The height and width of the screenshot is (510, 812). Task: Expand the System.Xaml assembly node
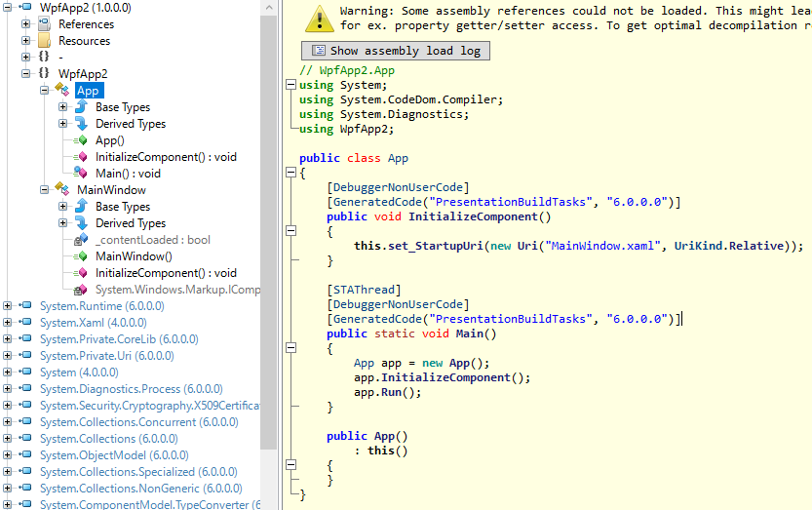(x=7, y=323)
